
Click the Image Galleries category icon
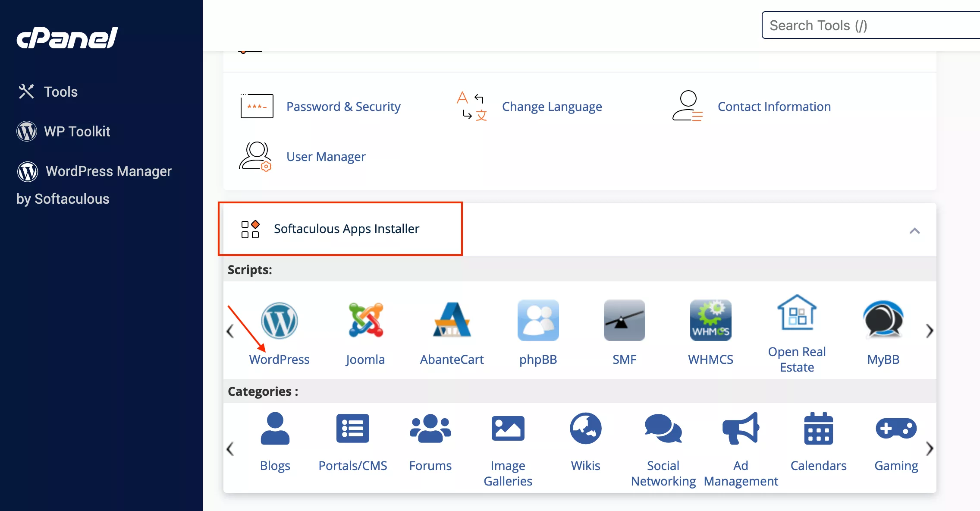point(508,428)
